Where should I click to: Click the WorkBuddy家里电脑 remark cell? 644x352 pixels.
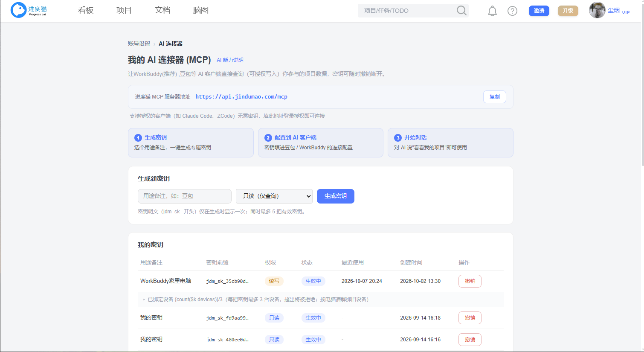166,281
